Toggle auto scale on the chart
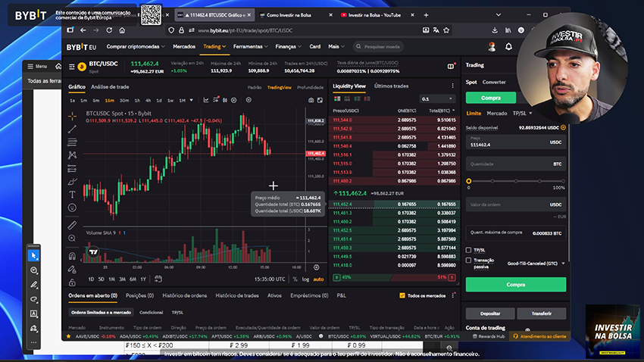 318,279
